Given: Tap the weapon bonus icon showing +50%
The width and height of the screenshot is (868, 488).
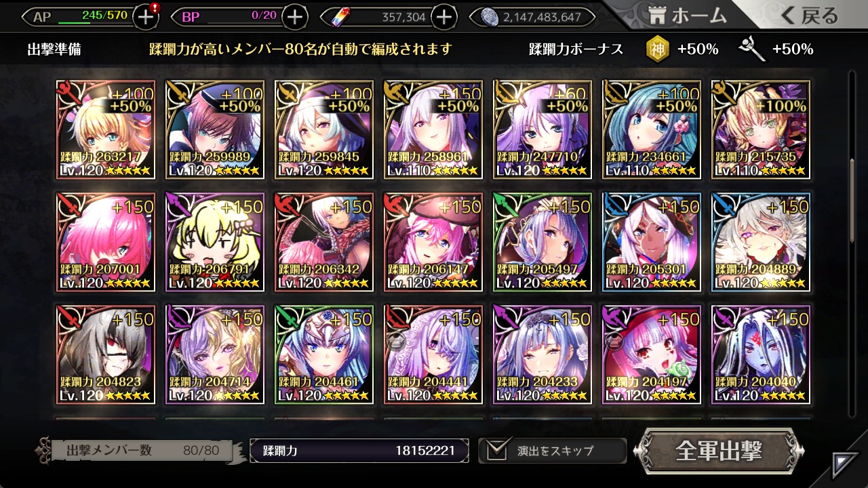Looking at the screenshot, I should click(751, 49).
